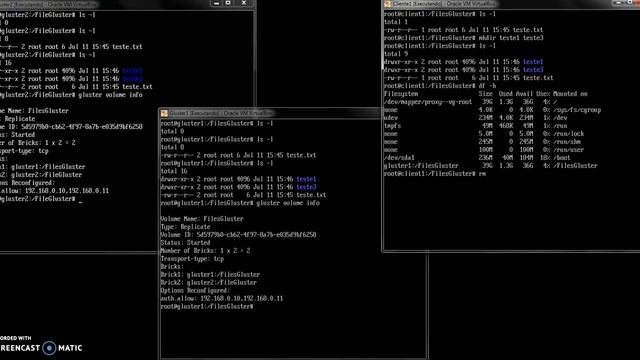Viewport: 640px width, 360px height.
Task: Click the "Volume ID" line in Gluster1 window
Action: click(238, 235)
